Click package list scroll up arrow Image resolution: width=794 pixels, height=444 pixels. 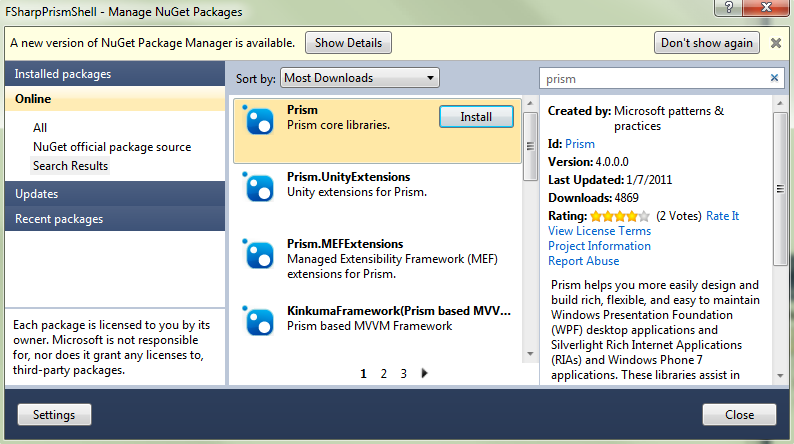(530, 103)
